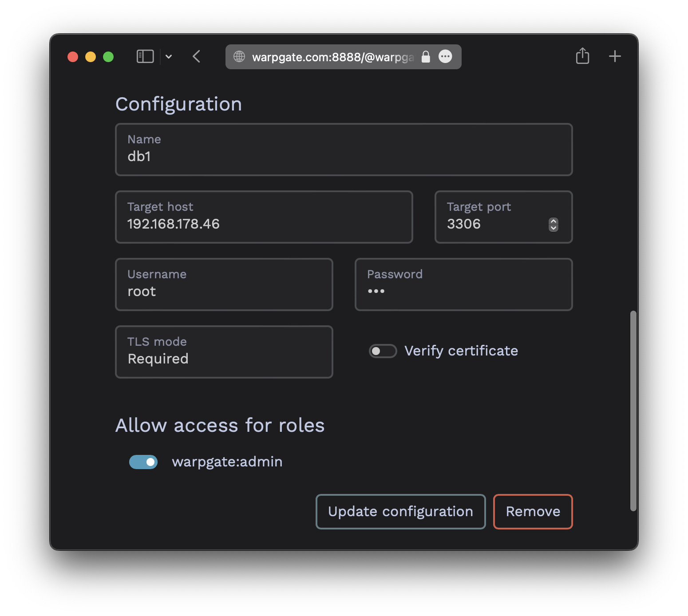Focus the Password field

click(x=464, y=284)
